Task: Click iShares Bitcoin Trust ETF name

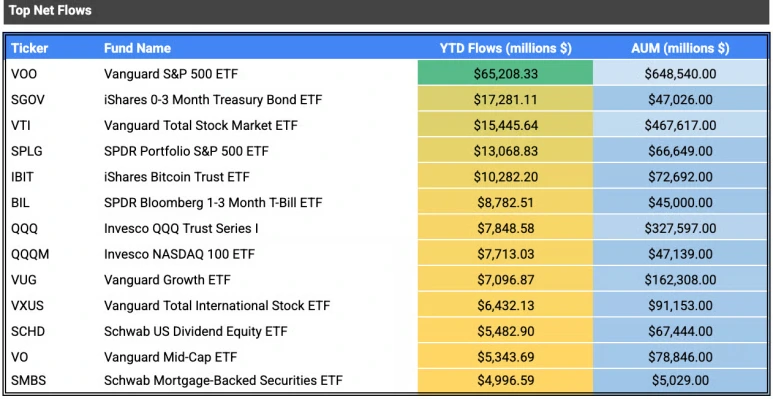Action: tap(176, 177)
